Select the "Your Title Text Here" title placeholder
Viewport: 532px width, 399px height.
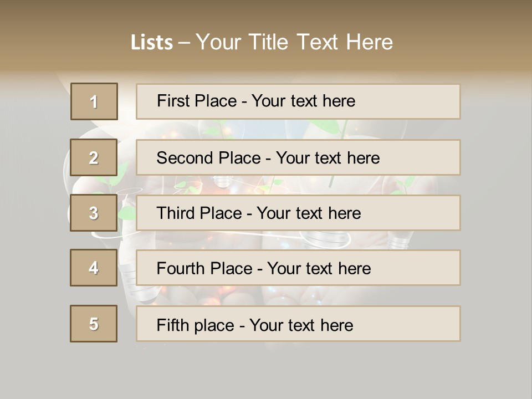tap(294, 42)
